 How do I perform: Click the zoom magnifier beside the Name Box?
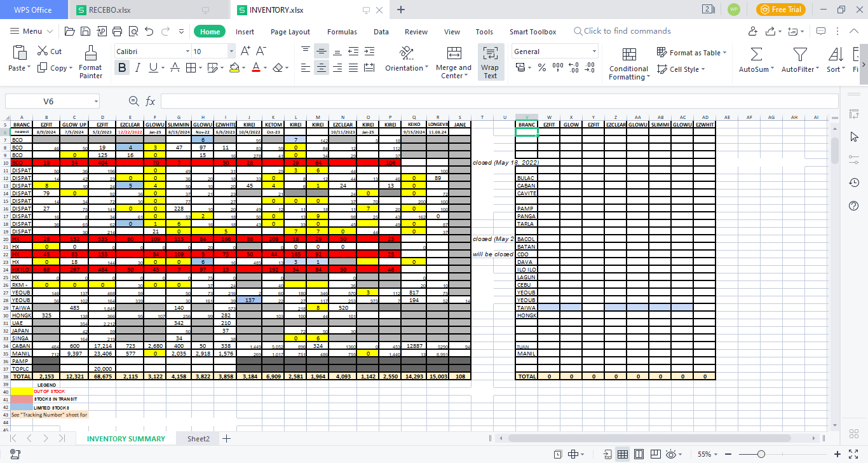point(133,101)
